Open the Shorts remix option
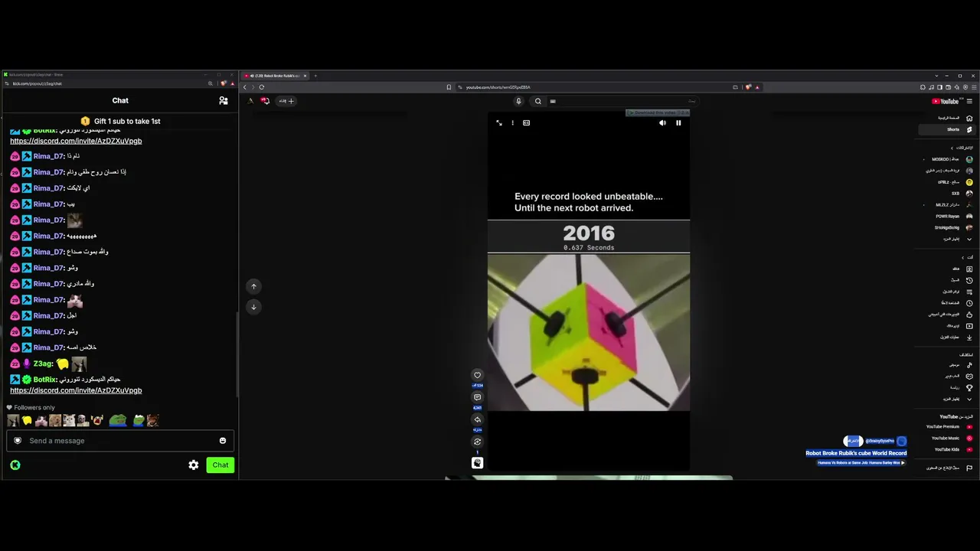The height and width of the screenshot is (551, 980). [x=477, y=442]
